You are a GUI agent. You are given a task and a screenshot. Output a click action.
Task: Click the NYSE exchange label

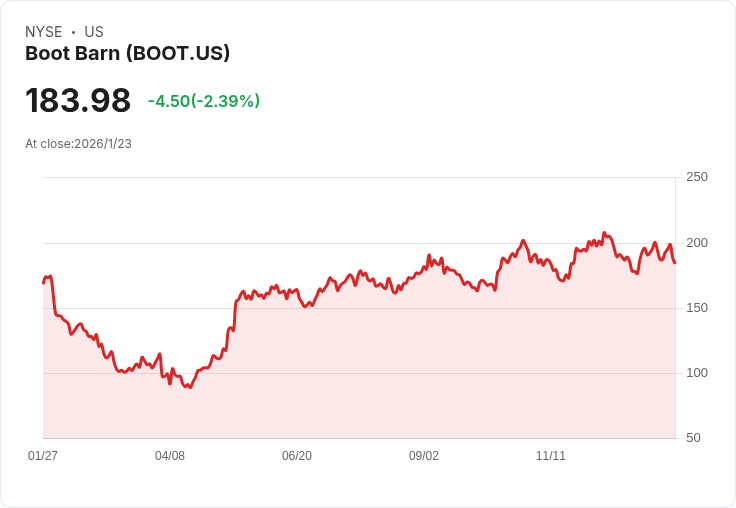pyautogui.click(x=44, y=32)
